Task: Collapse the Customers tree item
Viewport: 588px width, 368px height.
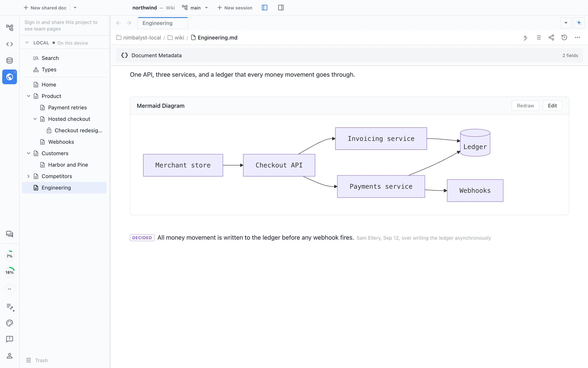Action: point(28,153)
